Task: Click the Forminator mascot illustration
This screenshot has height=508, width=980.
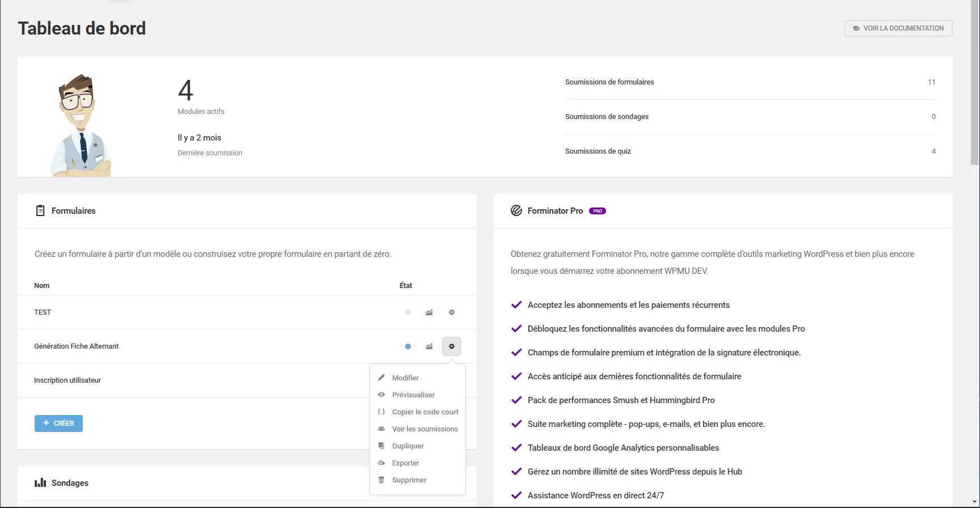Action: 79,125
